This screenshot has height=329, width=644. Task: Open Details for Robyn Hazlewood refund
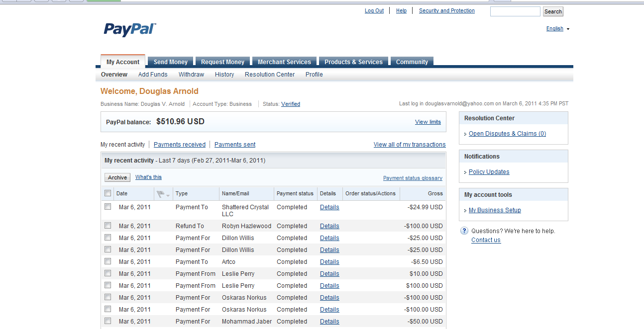tap(329, 226)
